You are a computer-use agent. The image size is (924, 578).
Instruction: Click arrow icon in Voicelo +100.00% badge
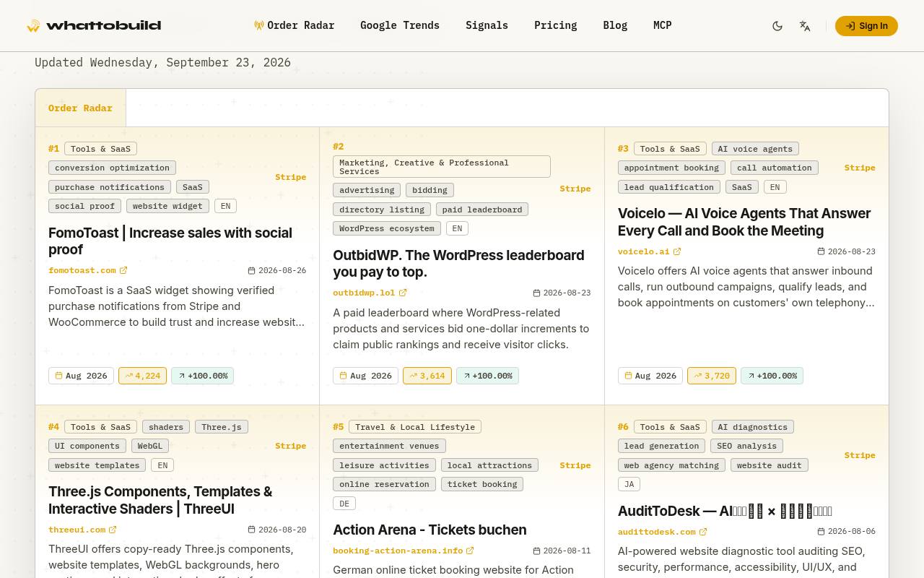751,376
